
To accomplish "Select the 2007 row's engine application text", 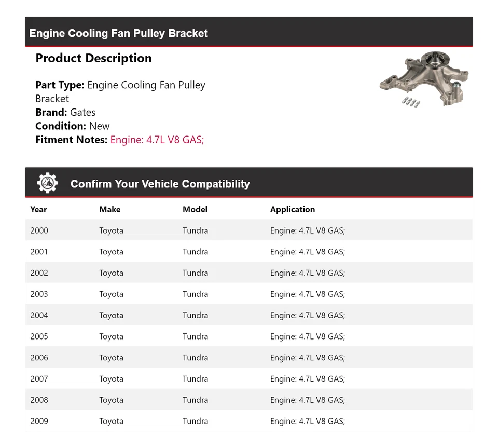I will coord(307,379).
